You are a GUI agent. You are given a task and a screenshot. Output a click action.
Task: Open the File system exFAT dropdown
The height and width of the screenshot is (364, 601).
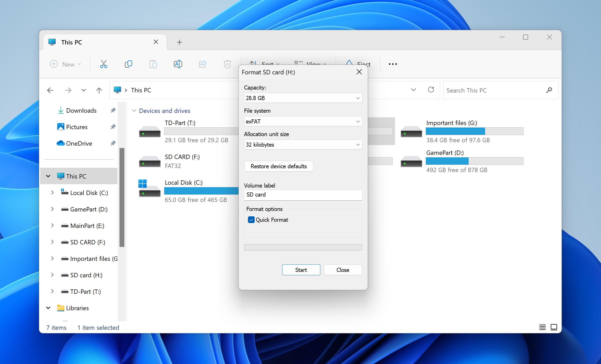(303, 121)
